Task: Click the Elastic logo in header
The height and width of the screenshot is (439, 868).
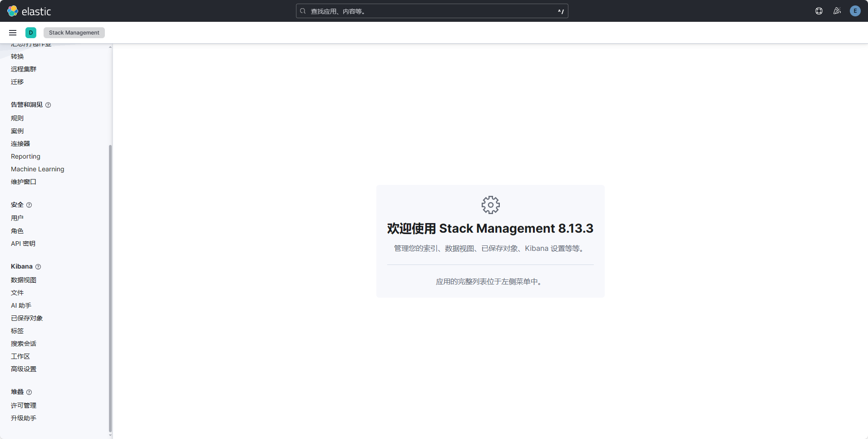Action: tap(29, 11)
